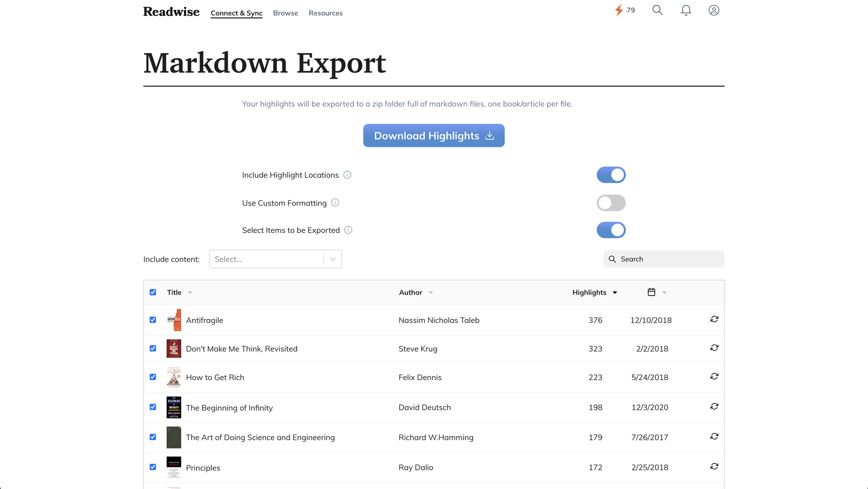Uncheck How to Get Rich checkbox
The height and width of the screenshot is (489, 868).
point(153,377)
